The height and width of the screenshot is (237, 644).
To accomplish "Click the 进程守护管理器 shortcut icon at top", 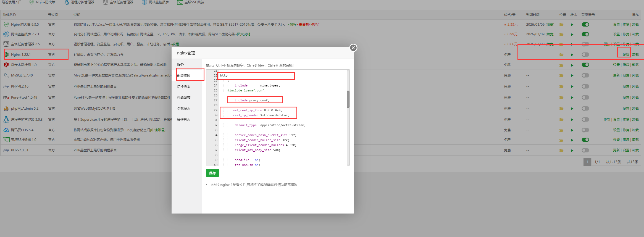I will pos(67,2).
